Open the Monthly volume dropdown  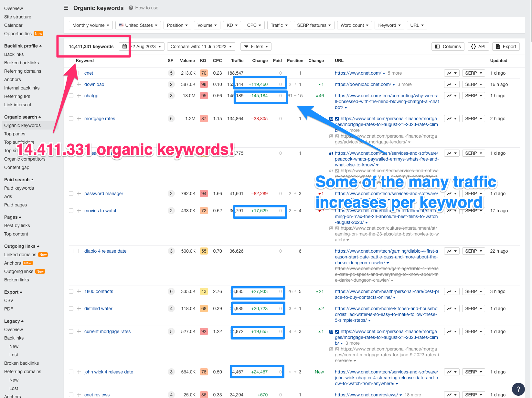click(x=90, y=25)
